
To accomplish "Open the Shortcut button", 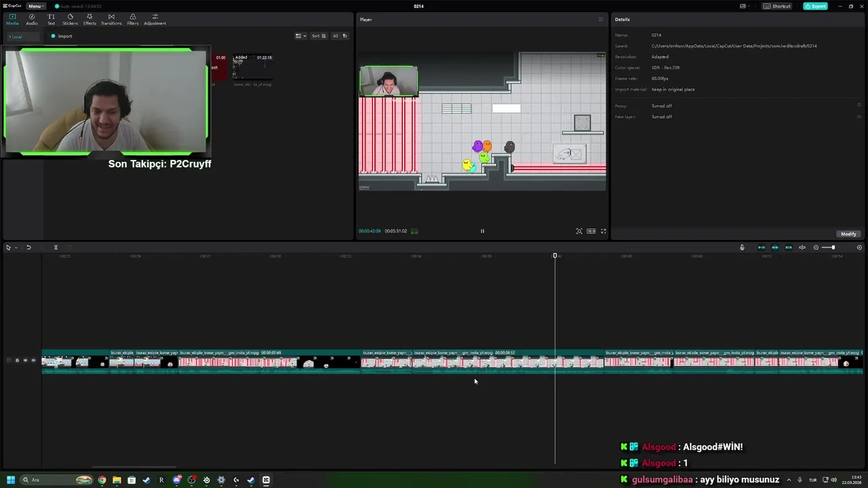I will (777, 6).
